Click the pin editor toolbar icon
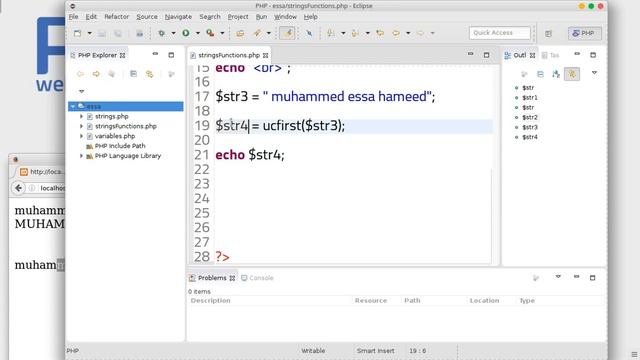The height and width of the screenshot is (360, 640). pyautogui.click(x=309, y=33)
